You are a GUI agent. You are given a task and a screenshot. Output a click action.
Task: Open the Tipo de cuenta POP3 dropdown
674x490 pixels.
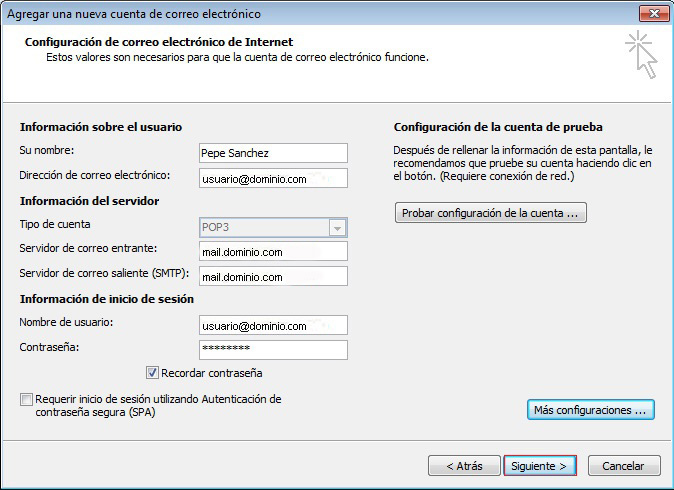pyautogui.click(x=273, y=227)
